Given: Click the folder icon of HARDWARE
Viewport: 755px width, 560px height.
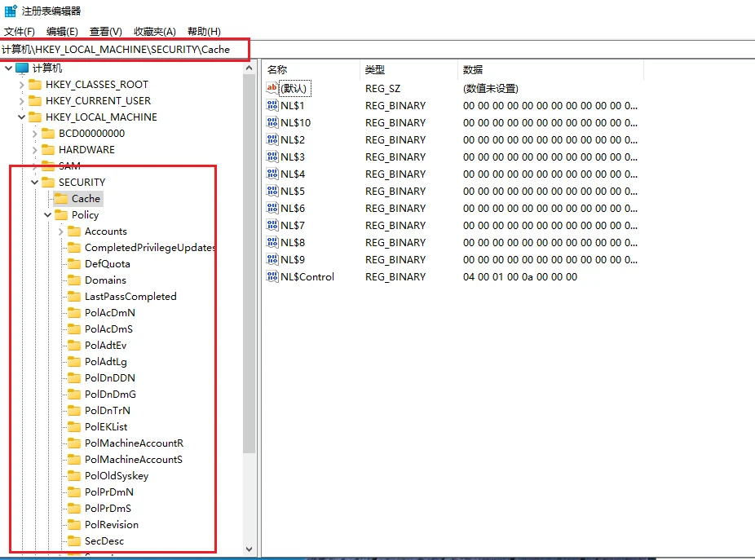Looking at the screenshot, I should click(x=48, y=150).
